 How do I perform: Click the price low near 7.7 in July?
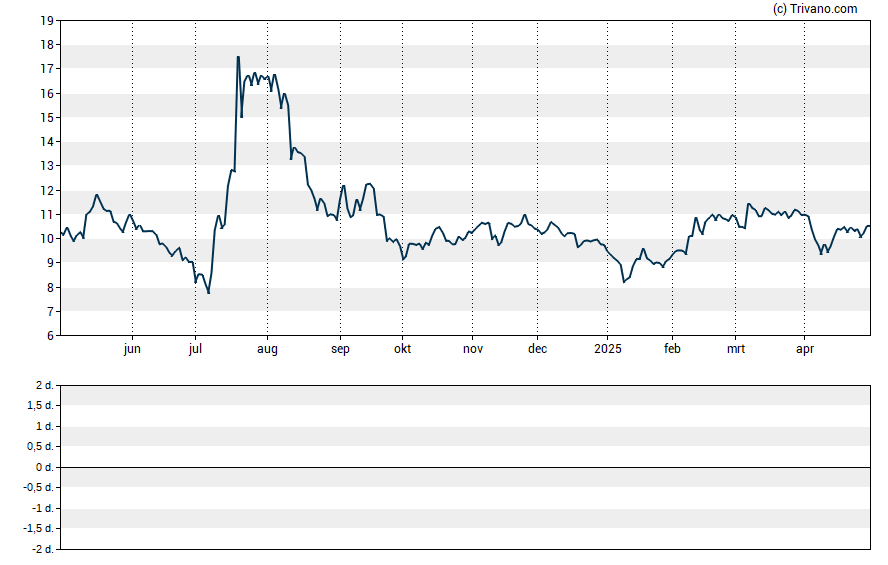click(x=208, y=293)
